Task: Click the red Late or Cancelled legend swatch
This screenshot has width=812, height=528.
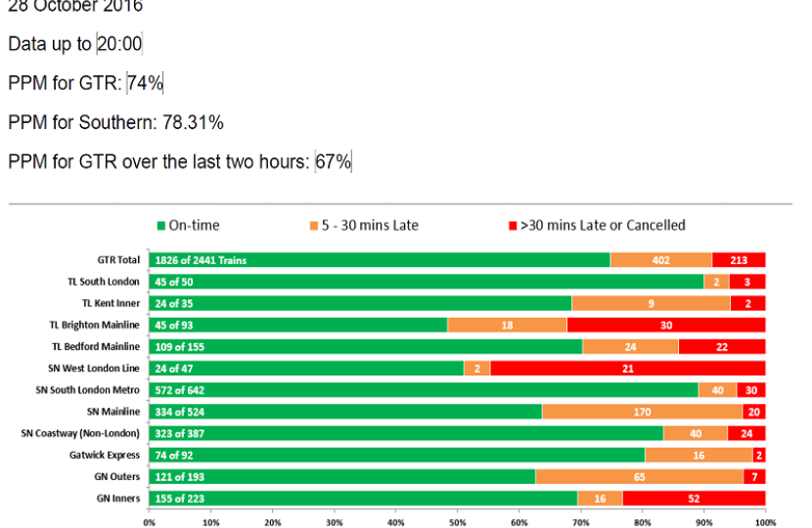Action: [512, 226]
